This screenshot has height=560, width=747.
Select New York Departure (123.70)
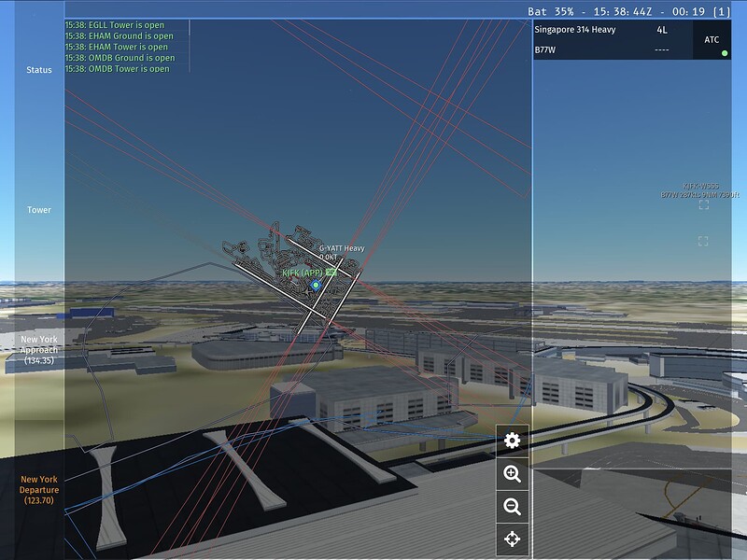pyautogui.click(x=39, y=490)
